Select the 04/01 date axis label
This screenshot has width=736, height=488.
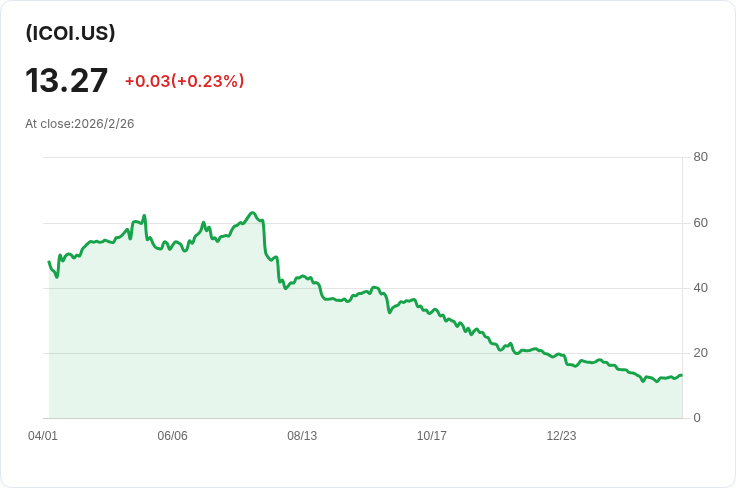point(43,436)
